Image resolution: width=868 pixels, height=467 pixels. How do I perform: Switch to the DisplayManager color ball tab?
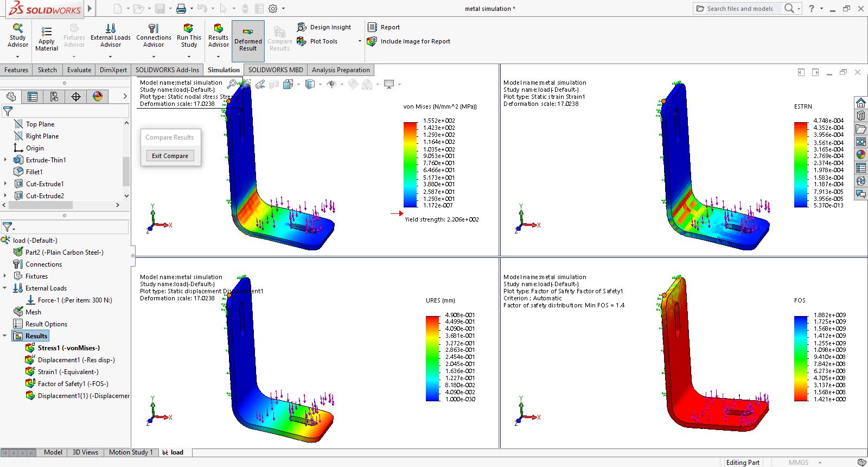[98, 97]
